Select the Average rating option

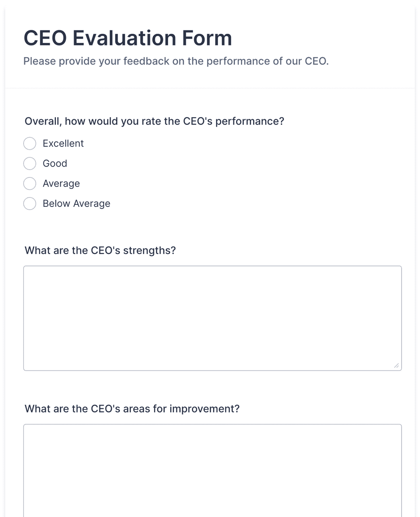(30, 183)
